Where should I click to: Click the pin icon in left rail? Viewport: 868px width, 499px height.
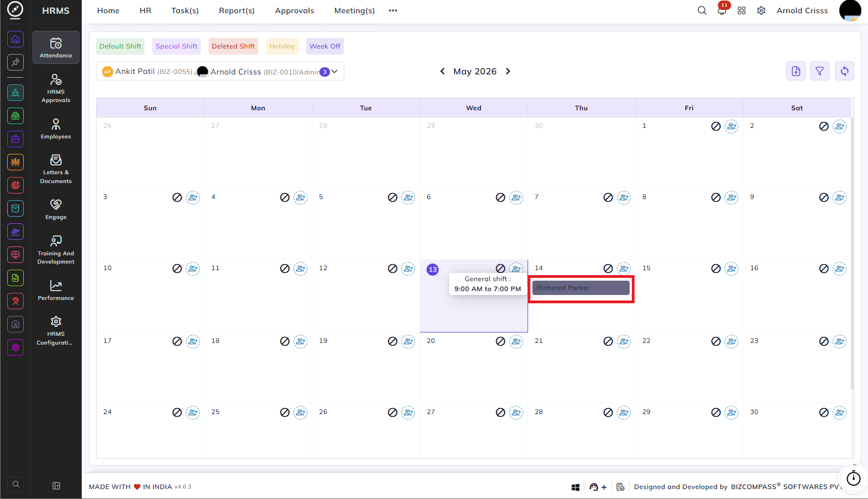tap(15, 62)
